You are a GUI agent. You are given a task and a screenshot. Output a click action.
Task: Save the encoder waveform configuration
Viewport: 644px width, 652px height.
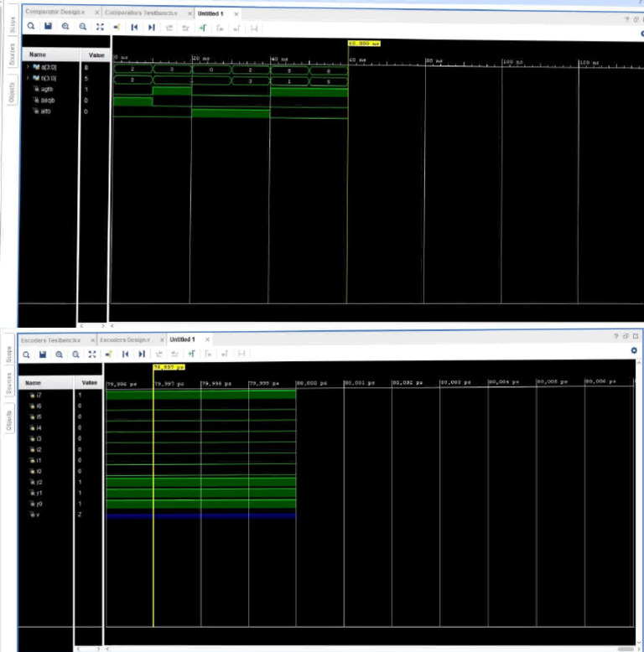[x=43, y=354]
